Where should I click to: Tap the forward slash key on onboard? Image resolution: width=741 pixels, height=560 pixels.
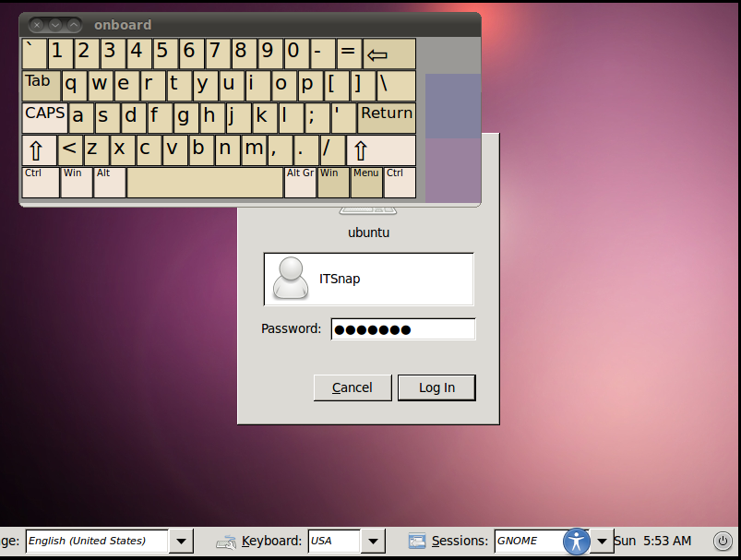pos(332,150)
